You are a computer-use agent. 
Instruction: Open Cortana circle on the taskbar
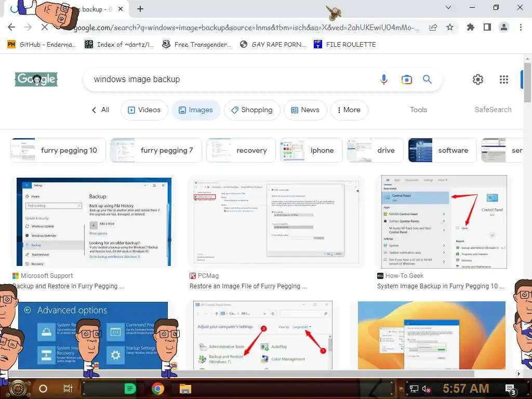(x=43, y=389)
